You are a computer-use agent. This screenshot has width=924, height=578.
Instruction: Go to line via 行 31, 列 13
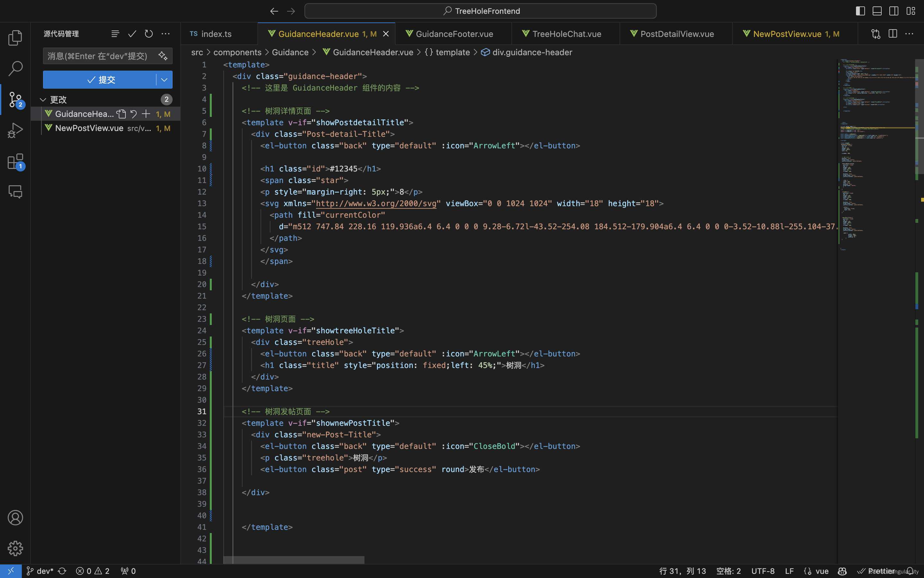coord(682,571)
